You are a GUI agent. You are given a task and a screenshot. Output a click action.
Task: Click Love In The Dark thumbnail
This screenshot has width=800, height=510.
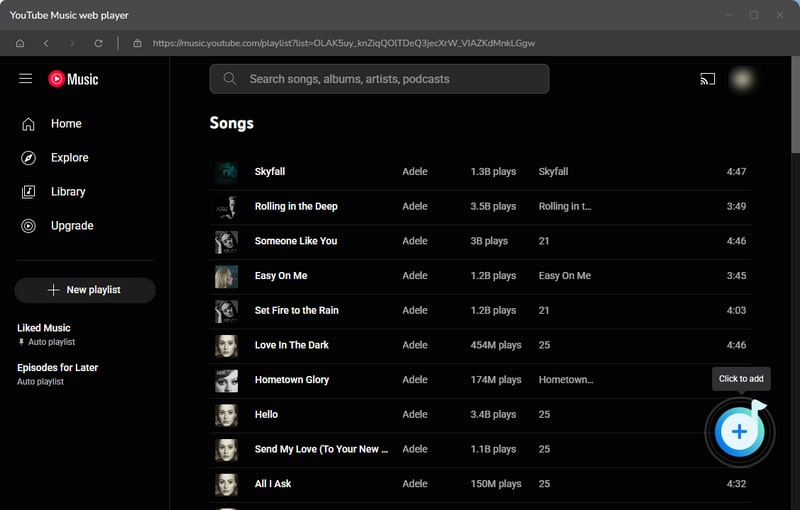[x=226, y=345]
